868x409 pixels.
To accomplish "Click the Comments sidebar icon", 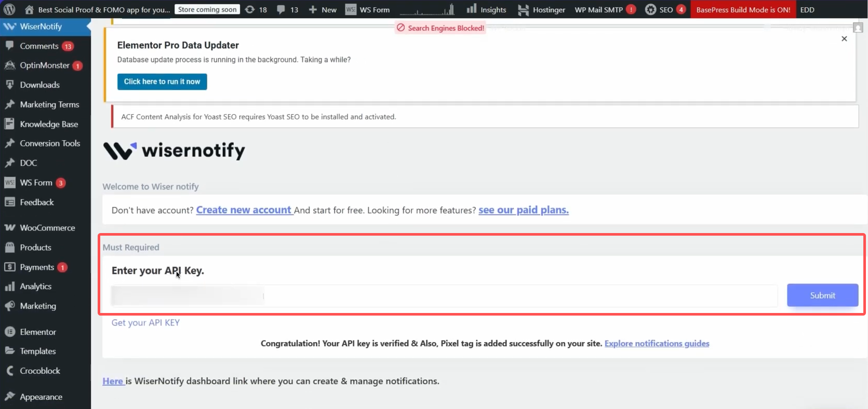I will [9, 46].
